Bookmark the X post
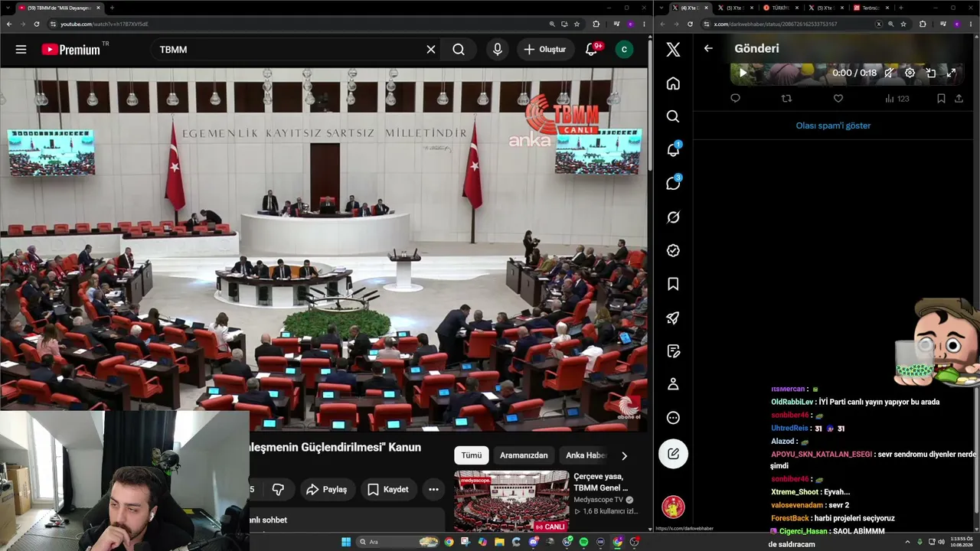Screen dimensions: 980x551 [x=941, y=99]
